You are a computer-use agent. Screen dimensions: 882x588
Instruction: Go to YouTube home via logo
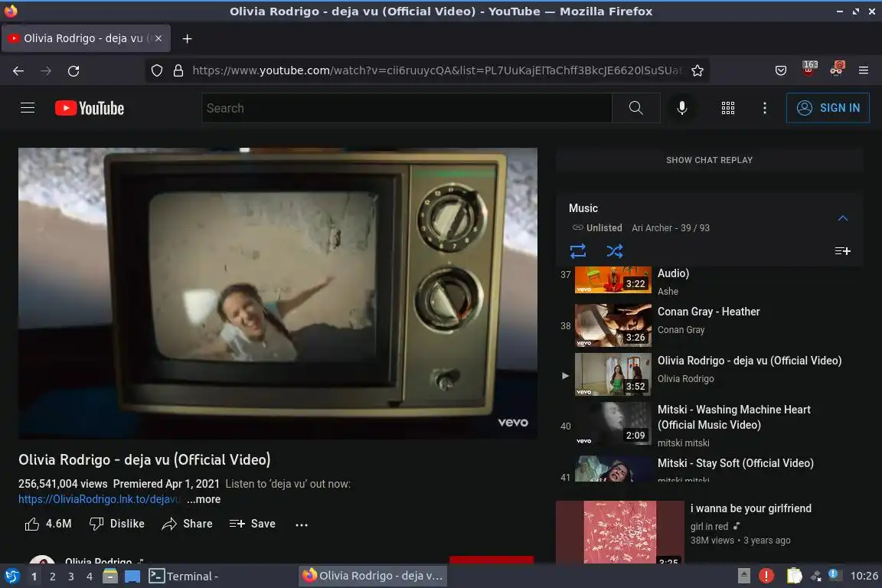[x=90, y=108]
